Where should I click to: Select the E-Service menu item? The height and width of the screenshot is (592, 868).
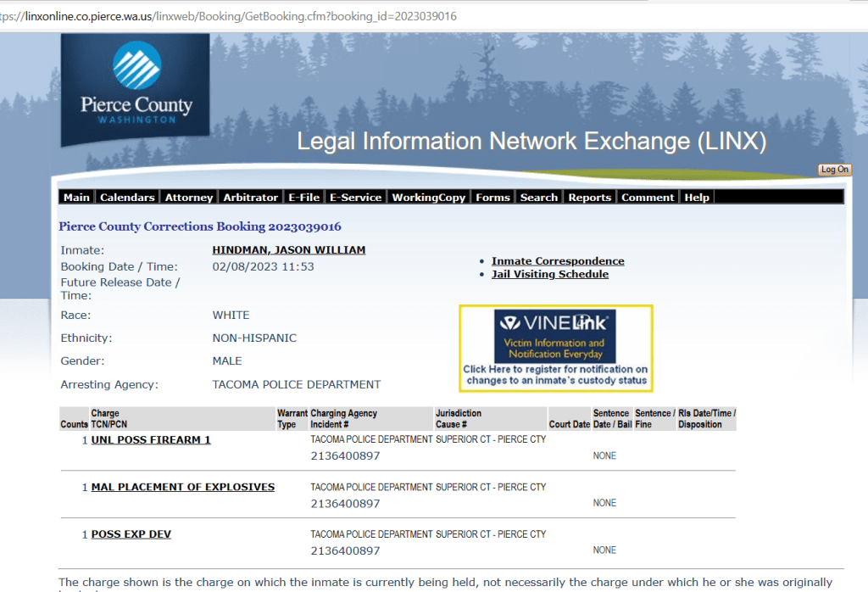(x=355, y=197)
